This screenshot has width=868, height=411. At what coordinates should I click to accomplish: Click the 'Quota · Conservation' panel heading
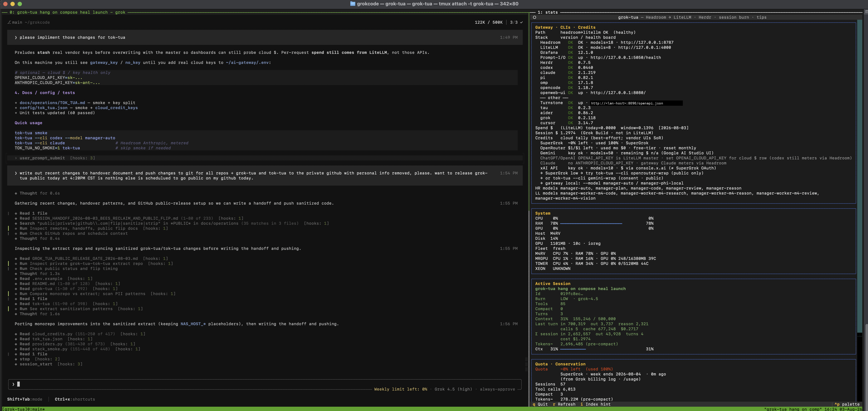pyautogui.click(x=560, y=364)
